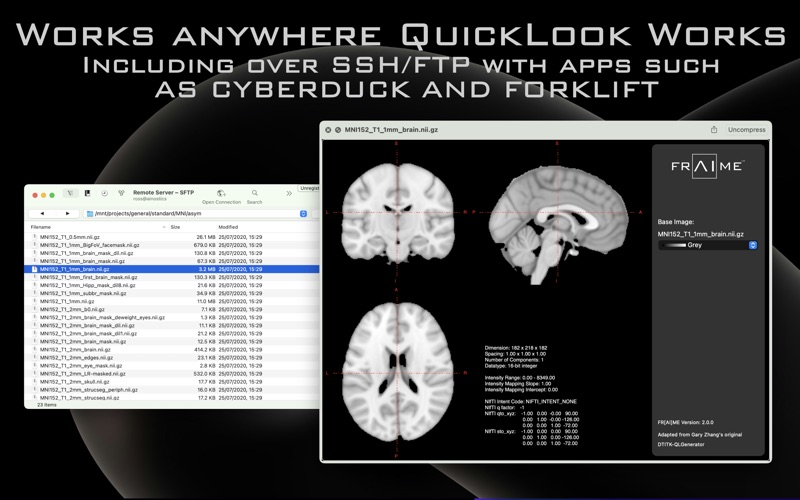Click the blue stepper on path field
The width and height of the screenshot is (800, 500).
(x=303, y=214)
